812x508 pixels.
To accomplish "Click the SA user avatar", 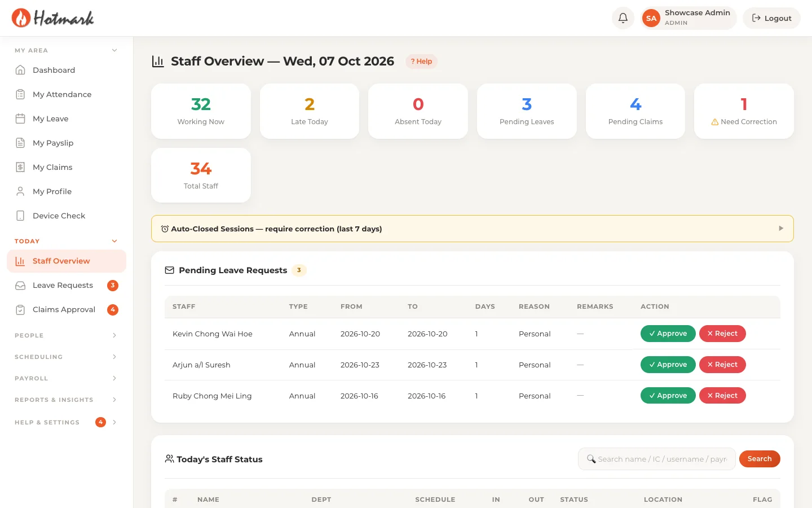I will (651, 18).
